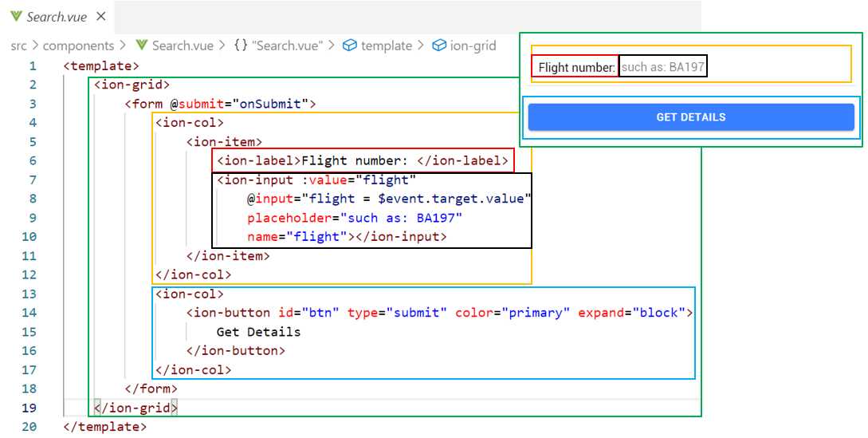The image size is (868, 438).
Task: Click the GET DETAILS button
Action: 691,117
